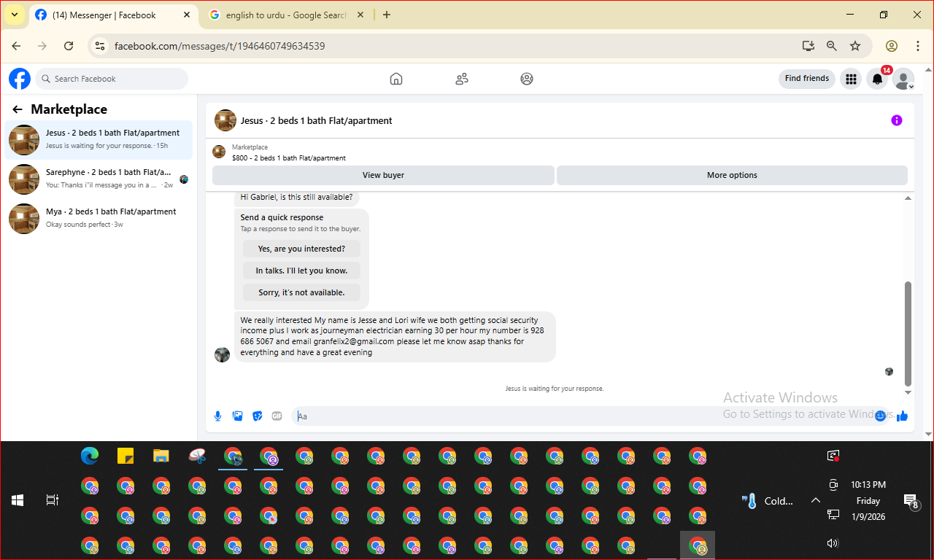This screenshot has width=934, height=560.
Task: Open Chrome profile icon
Action: pyautogui.click(x=892, y=46)
